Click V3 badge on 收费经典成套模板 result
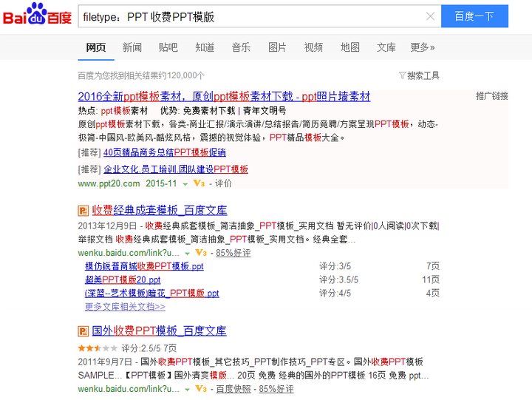Image resolution: width=532 pixels, height=400 pixels. (x=201, y=253)
